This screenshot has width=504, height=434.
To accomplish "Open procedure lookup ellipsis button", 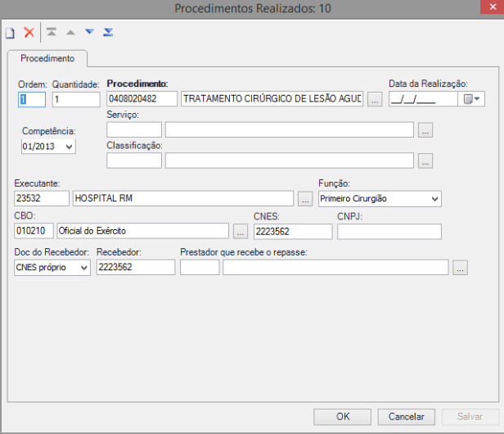I will 375,99.
